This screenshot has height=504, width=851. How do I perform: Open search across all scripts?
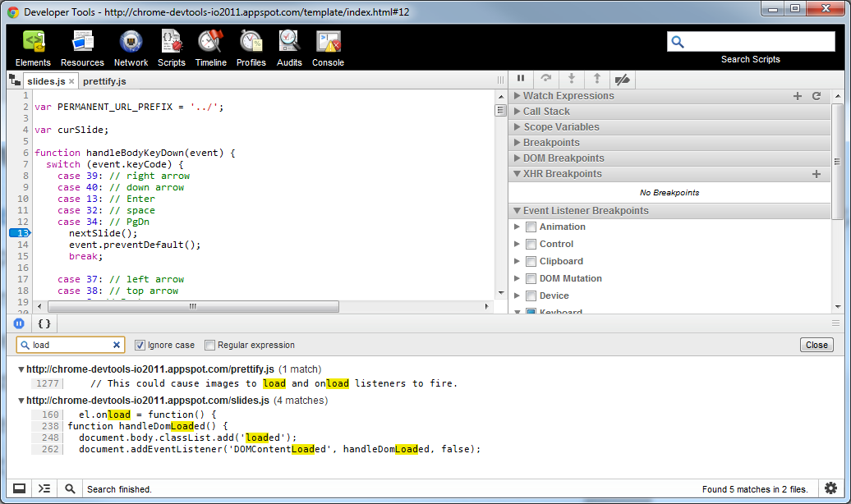[x=70, y=488]
